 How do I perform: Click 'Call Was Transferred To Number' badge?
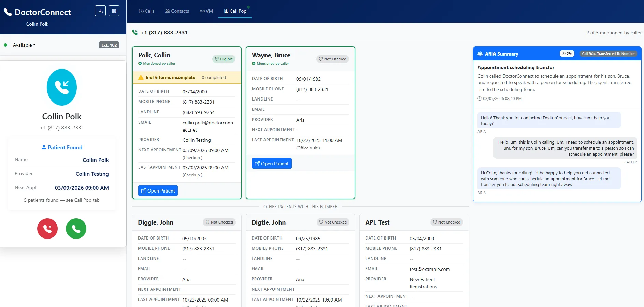click(x=609, y=53)
